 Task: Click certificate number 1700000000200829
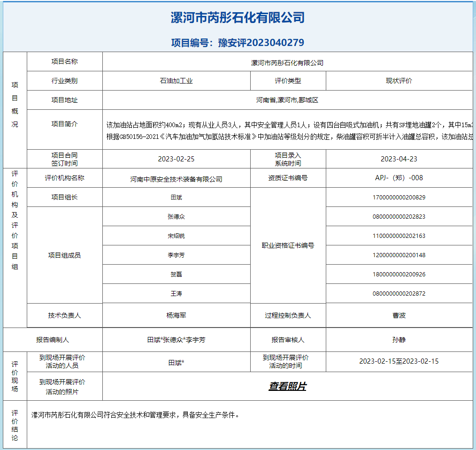[399, 197]
